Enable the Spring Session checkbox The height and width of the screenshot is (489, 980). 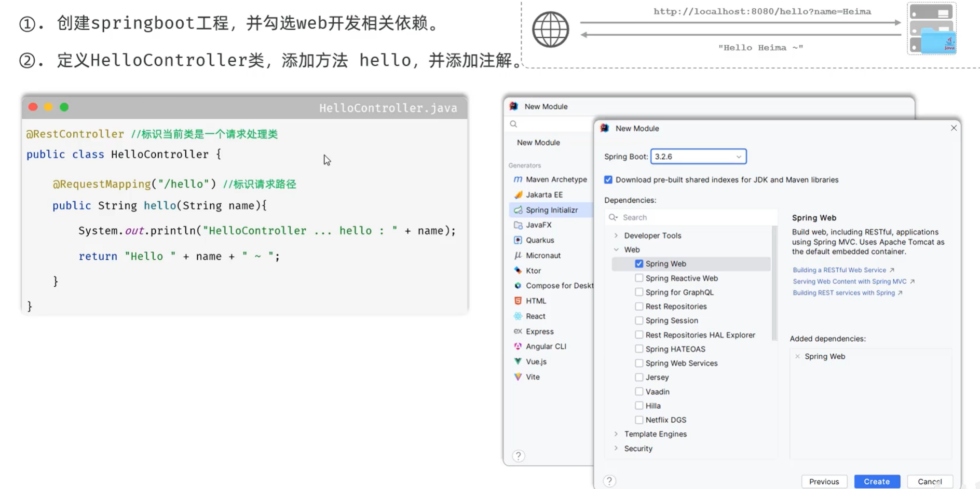[x=639, y=320]
